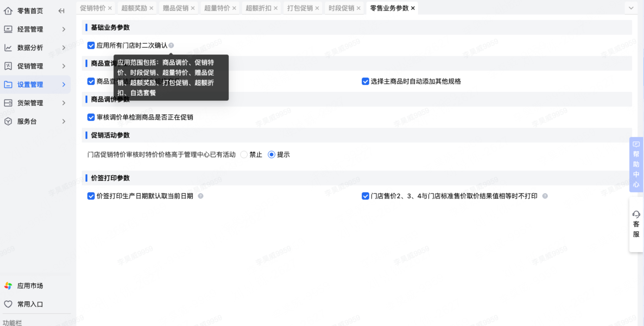
Task: Switch to the 赠品促销 tab
Action: click(175, 8)
